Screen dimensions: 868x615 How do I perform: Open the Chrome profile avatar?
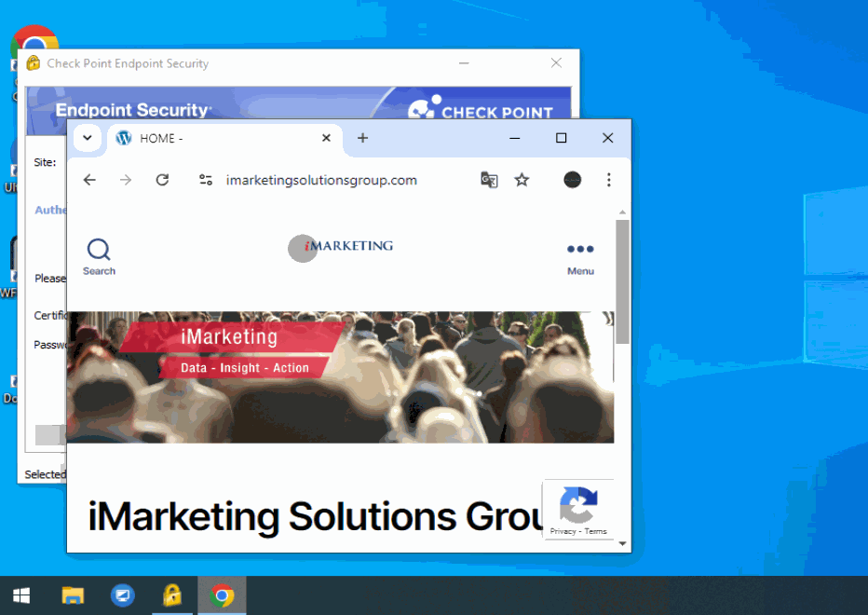pyautogui.click(x=572, y=180)
